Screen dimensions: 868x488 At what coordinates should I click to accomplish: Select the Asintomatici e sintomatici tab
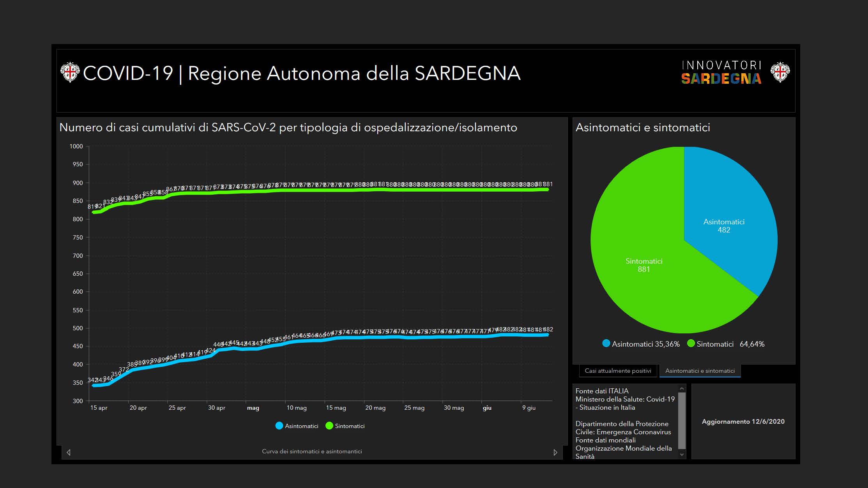click(700, 371)
